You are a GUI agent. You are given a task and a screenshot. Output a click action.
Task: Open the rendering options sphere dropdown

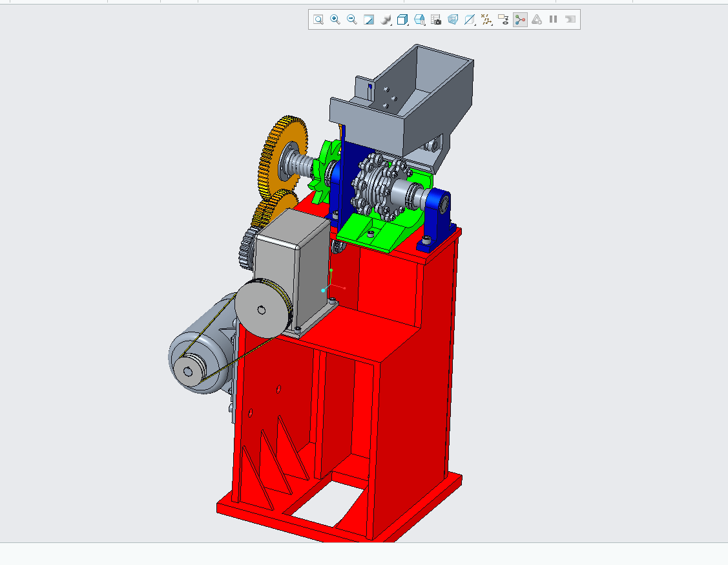click(386, 19)
